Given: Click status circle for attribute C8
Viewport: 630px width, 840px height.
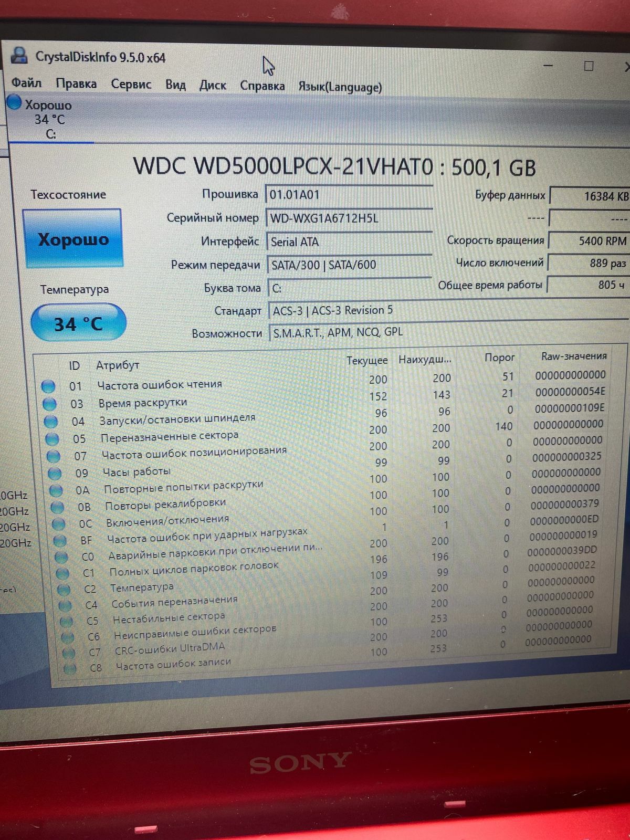Looking at the screenshot, I should click(x=70, y=669).
